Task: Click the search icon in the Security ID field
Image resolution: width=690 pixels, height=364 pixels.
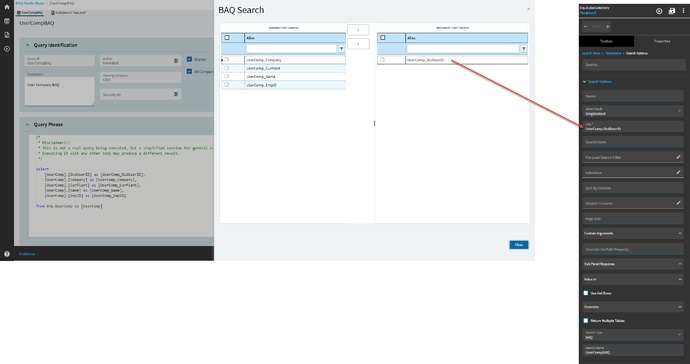Action: [176, 94]
